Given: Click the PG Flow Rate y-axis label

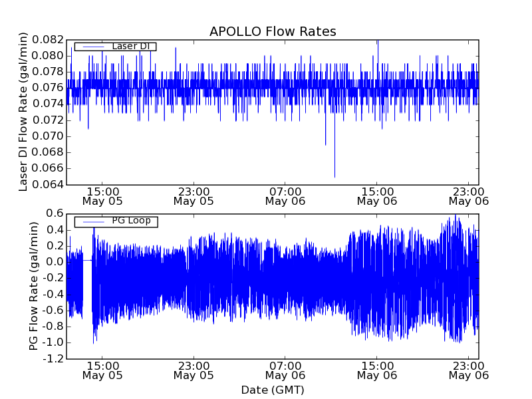Looking at the screenshot, I should (x=33, y=286).
